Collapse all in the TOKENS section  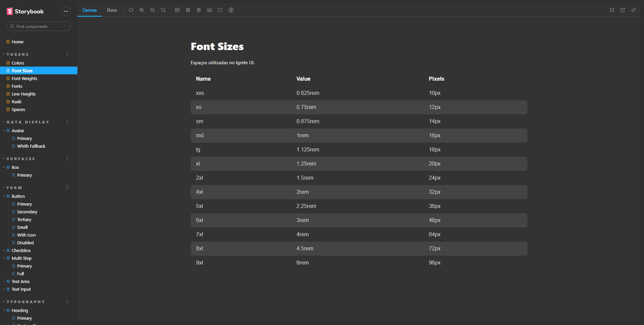click(67, 55)
